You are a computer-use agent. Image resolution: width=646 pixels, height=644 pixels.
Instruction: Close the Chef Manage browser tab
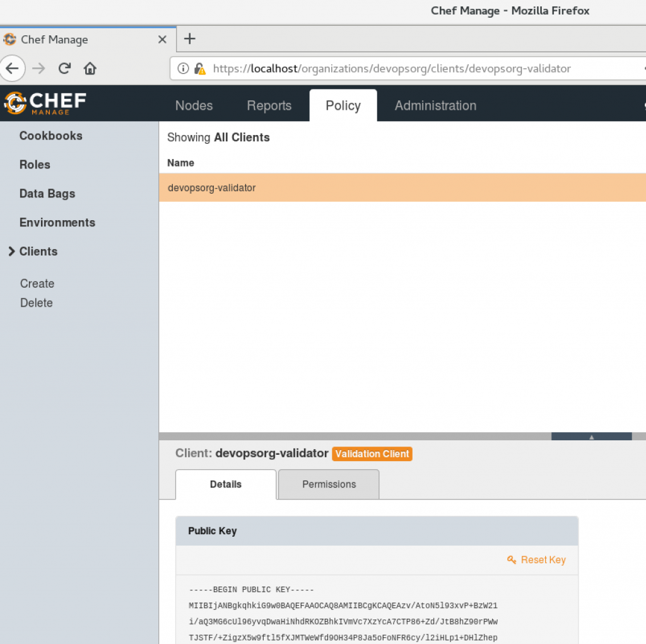click(x=162, y=40)
